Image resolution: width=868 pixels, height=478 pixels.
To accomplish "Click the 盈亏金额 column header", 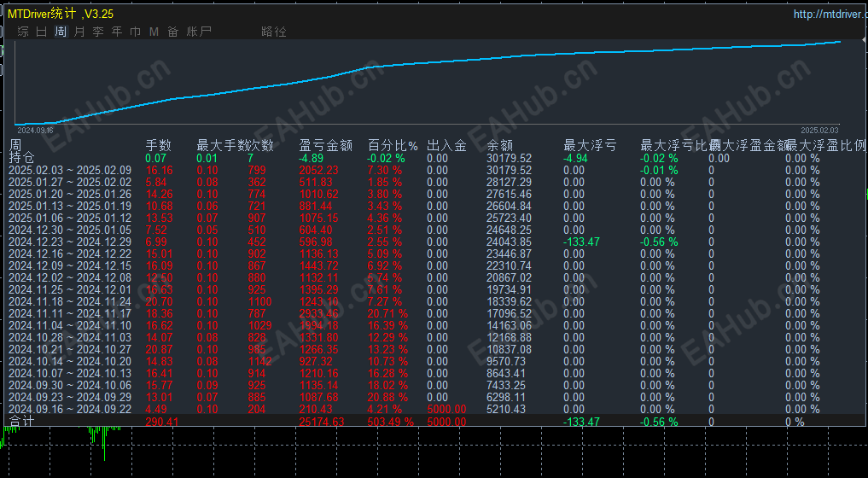I will [x=325, y=146].
